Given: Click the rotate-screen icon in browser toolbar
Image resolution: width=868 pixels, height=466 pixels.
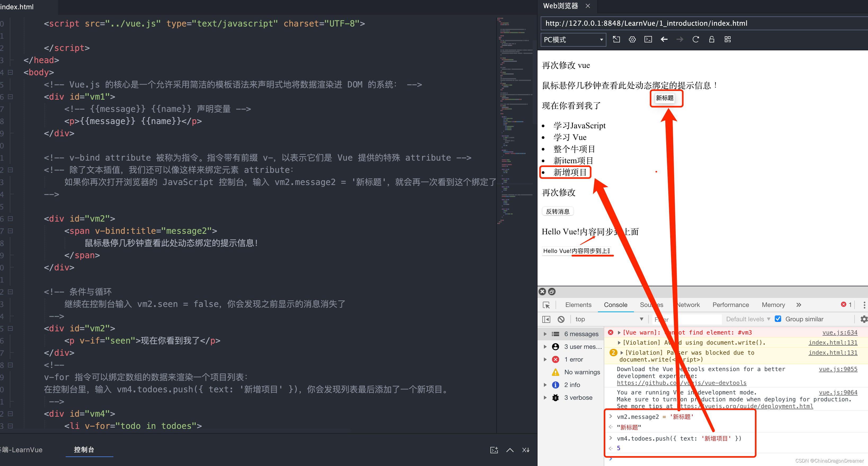Looking at the screenshot, I should pyautogui.click(x=616, y=39).
